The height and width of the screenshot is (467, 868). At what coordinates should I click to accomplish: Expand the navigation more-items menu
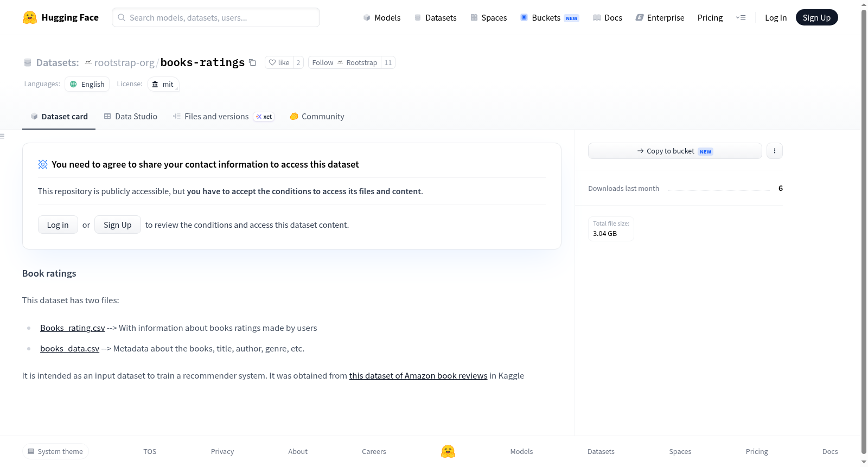click(741, 17)
